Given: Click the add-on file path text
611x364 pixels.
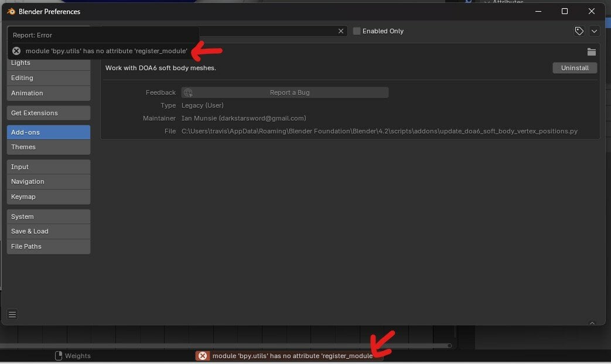Looking at the screenshot, I should [380, 131].
